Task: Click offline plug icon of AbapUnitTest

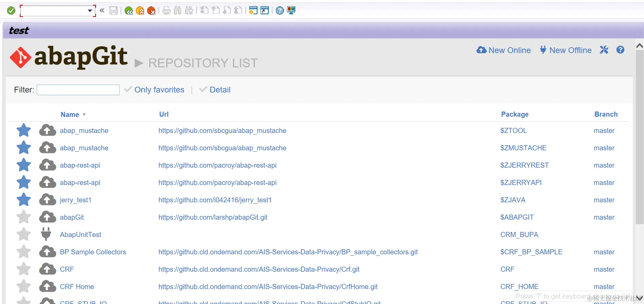Action: point(46,234)
